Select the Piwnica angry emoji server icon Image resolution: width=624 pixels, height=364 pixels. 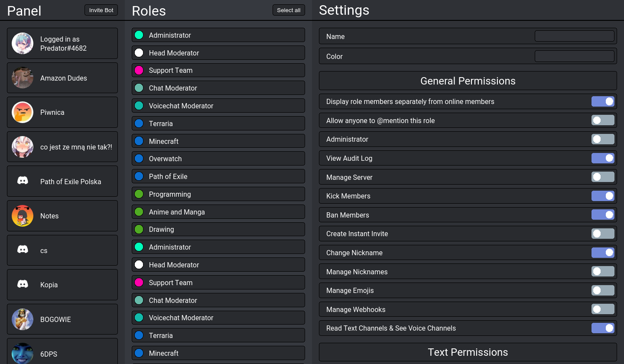pyautogui.click(x=23, y=112)
